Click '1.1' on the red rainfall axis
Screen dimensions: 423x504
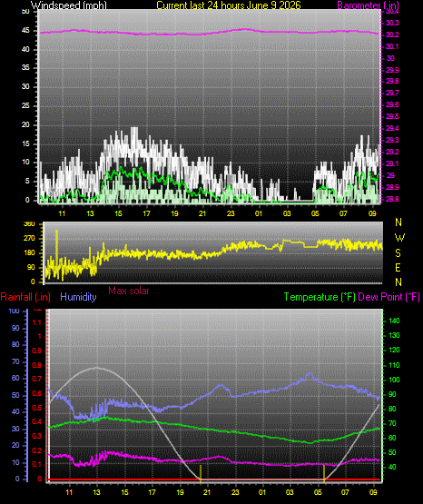[37, 322]
